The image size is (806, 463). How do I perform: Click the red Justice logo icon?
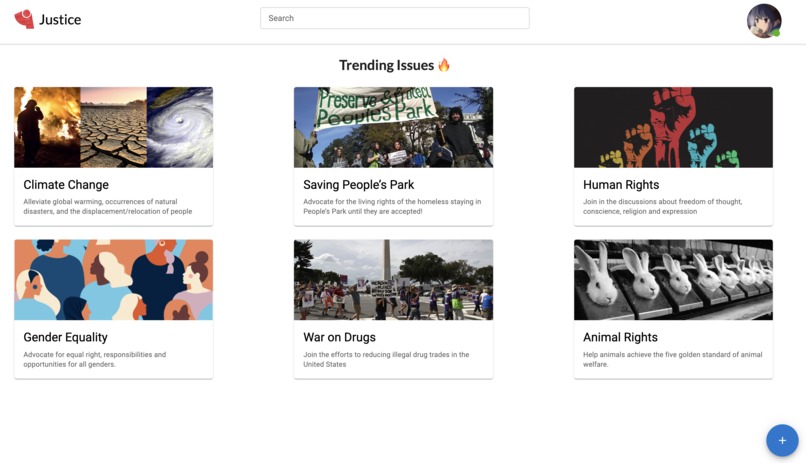(x=24, y=19)
